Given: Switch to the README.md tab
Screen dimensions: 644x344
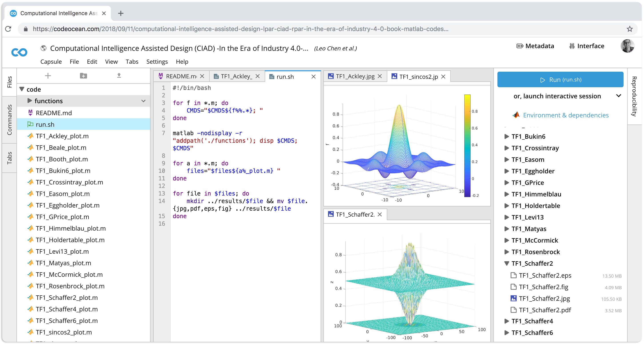Looking at the screenshot, I should [181, 76].
